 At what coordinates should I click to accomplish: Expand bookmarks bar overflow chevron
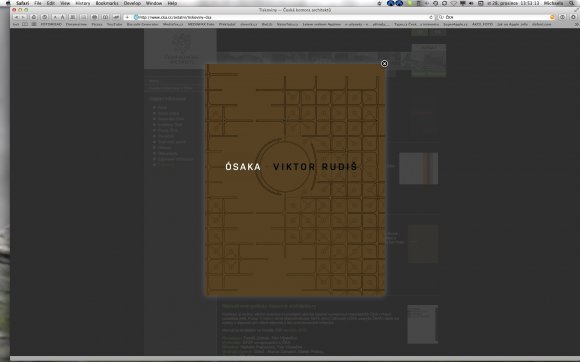pos(576,24)
